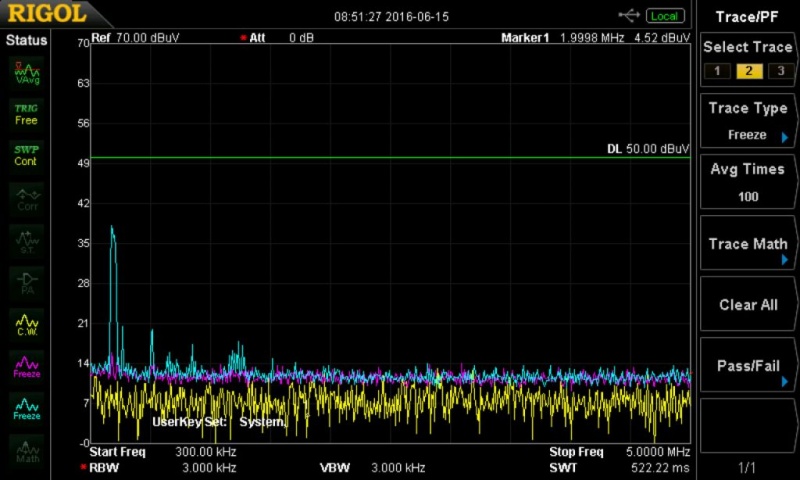Select trace 1 in Select Trace
The width and height of the screenshot is (800, 480).
click(x=715, y=71)
